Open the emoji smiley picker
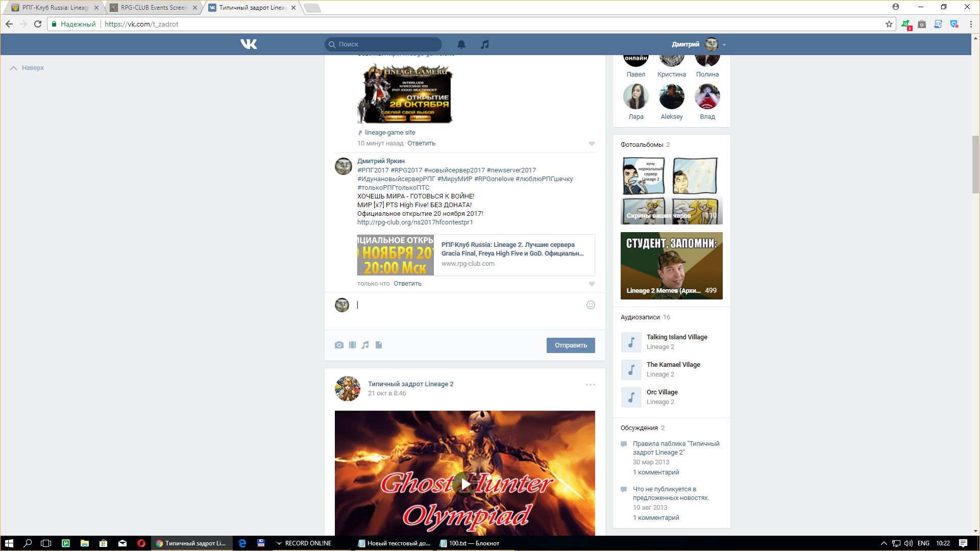This screenshot has height=551, width=980. [591, 305]
